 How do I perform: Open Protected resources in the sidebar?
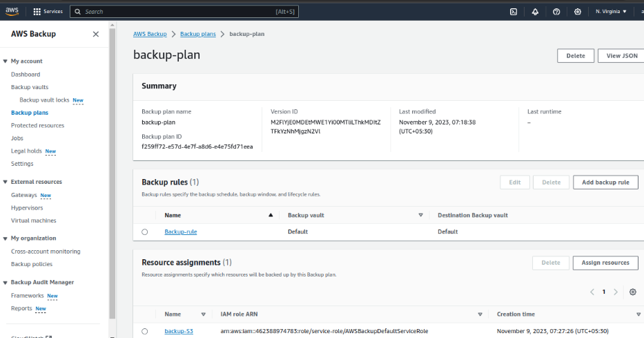(38, 125)
